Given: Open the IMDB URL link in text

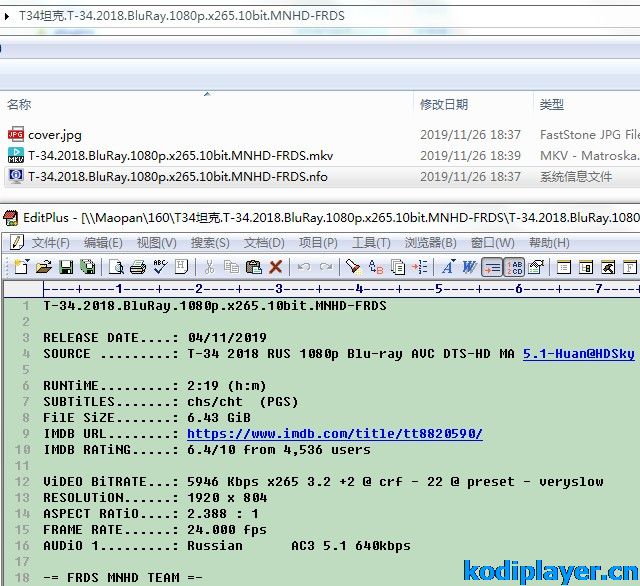Looking at the screenshot, I should coord(334,434).
